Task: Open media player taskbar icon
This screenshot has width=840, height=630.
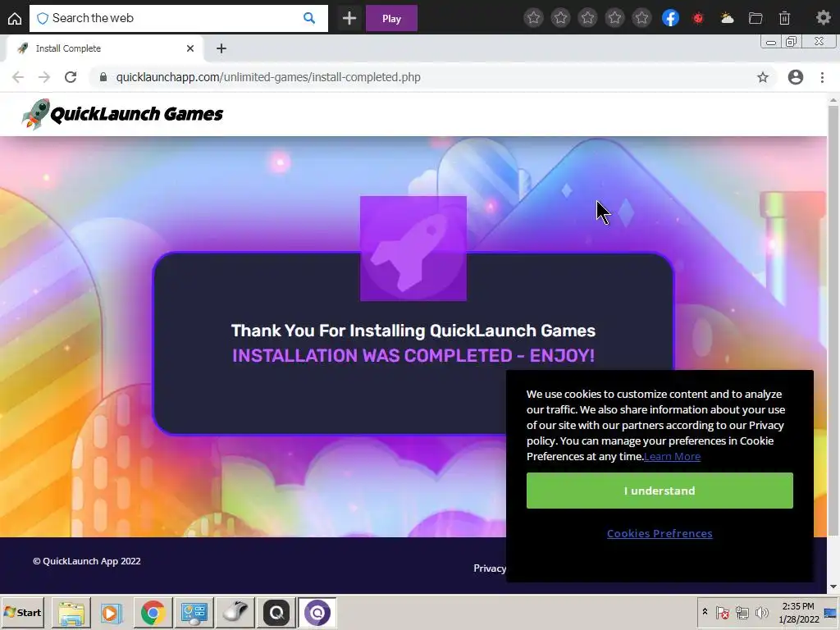Action: 112,612
